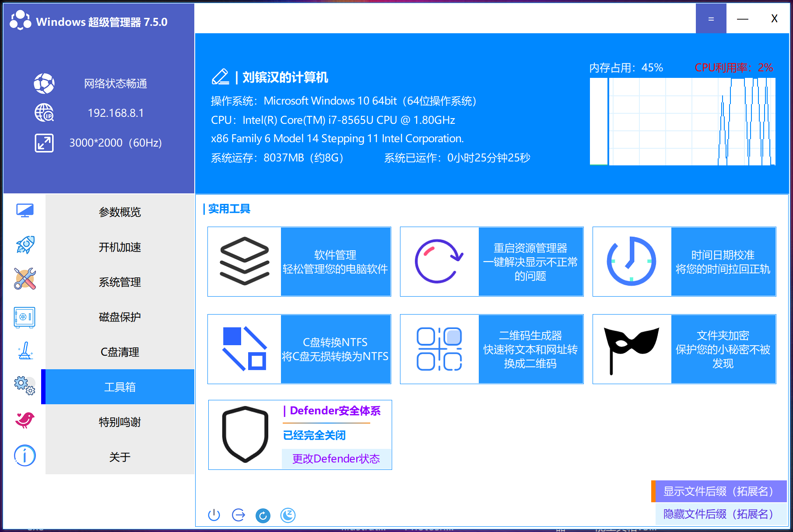Screen dimensions: 793x532
Task: Click the black mask folder encryption icon
Action: pos(631,350)
